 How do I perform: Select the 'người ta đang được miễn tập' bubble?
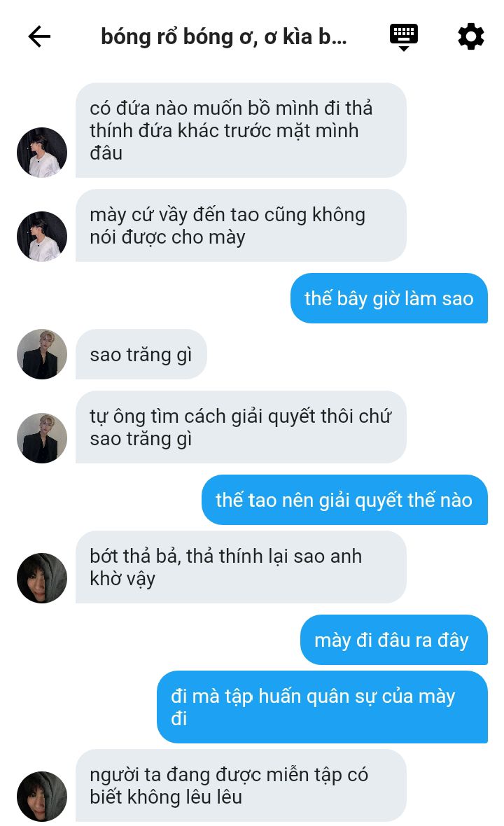(241, 785)
